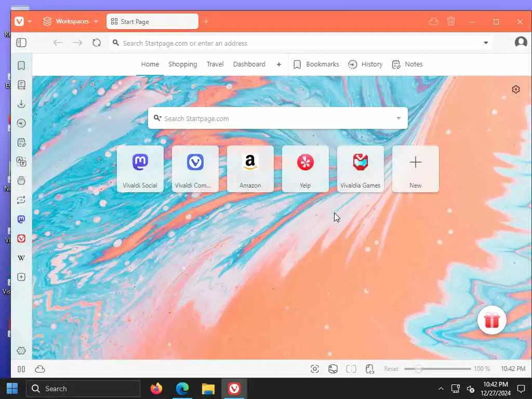Viewport: 532px width, 399px height.
Task: Launch Firefox from the taskbar
Action: point(156,389)
